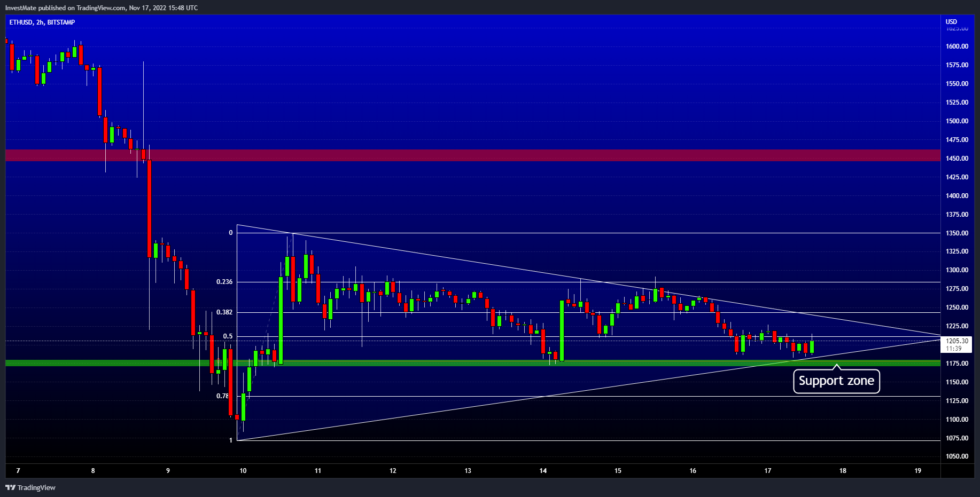The height and width of the screenshot is (497, 980).
Task: Click the 1575.00 price axis label
Action: 956,65
